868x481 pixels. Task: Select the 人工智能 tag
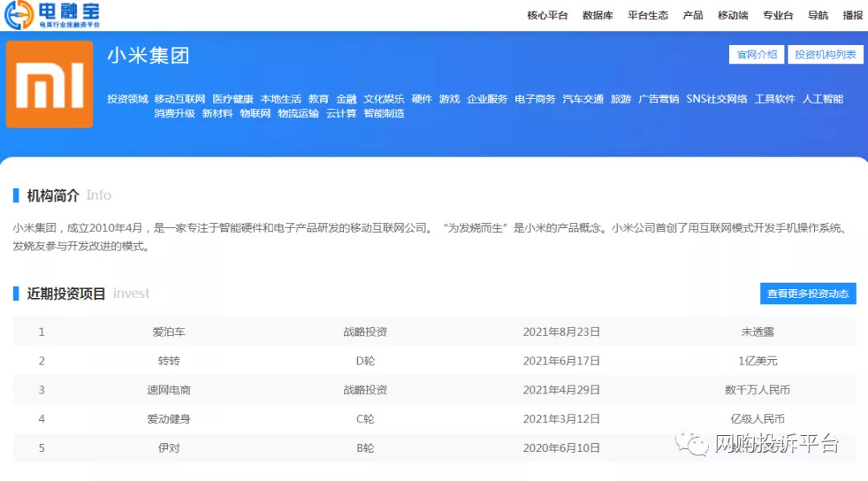(823, 99)
